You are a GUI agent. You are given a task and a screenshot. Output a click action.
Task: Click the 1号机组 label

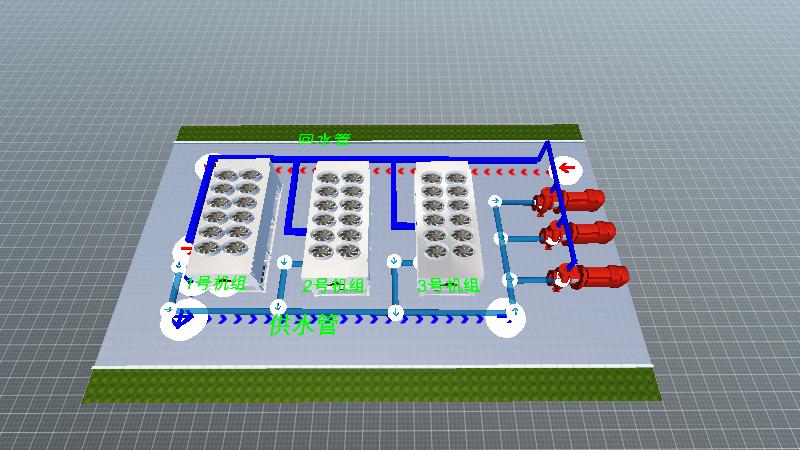click(213, 284)
